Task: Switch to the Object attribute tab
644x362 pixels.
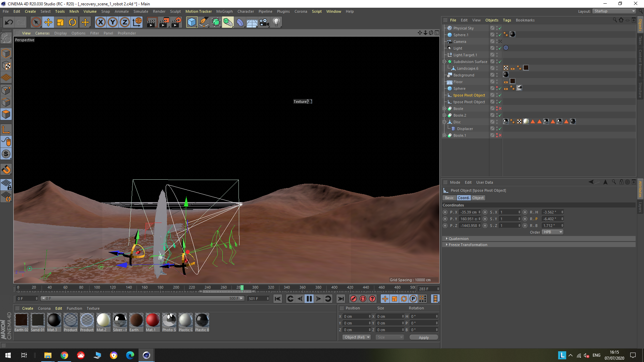Action: click(x=478, y=198)
